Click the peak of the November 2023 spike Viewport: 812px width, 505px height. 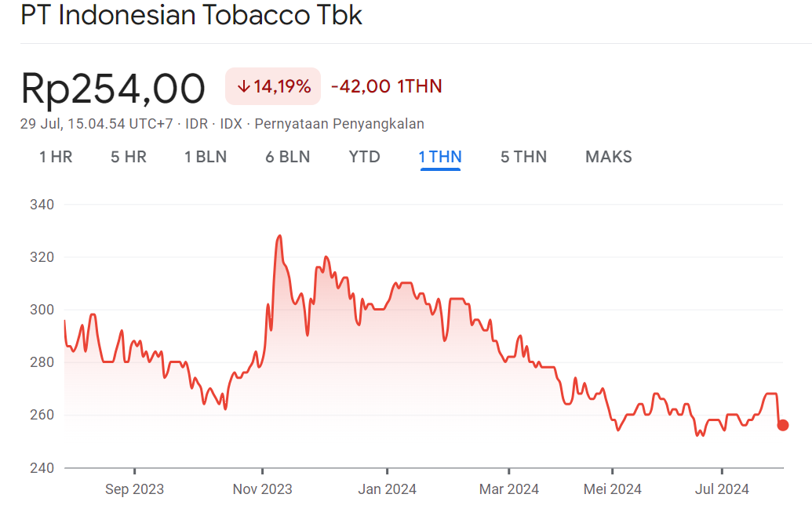tap(280, 235)
